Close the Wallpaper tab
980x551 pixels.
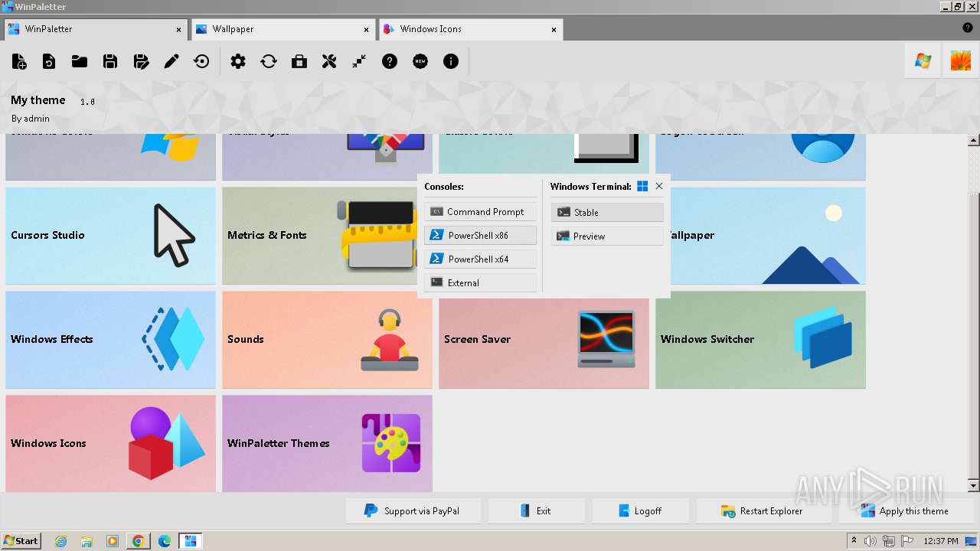pos(367,30)
